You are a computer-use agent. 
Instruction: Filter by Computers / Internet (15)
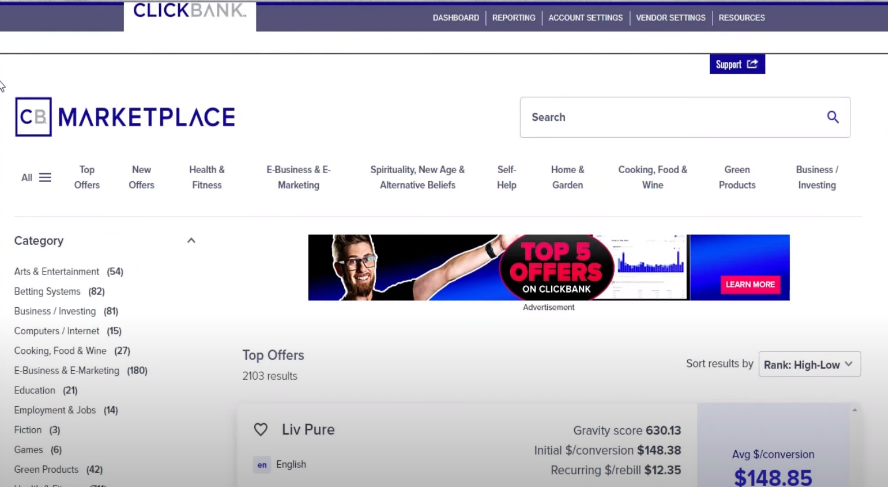(x=68, y=331)
